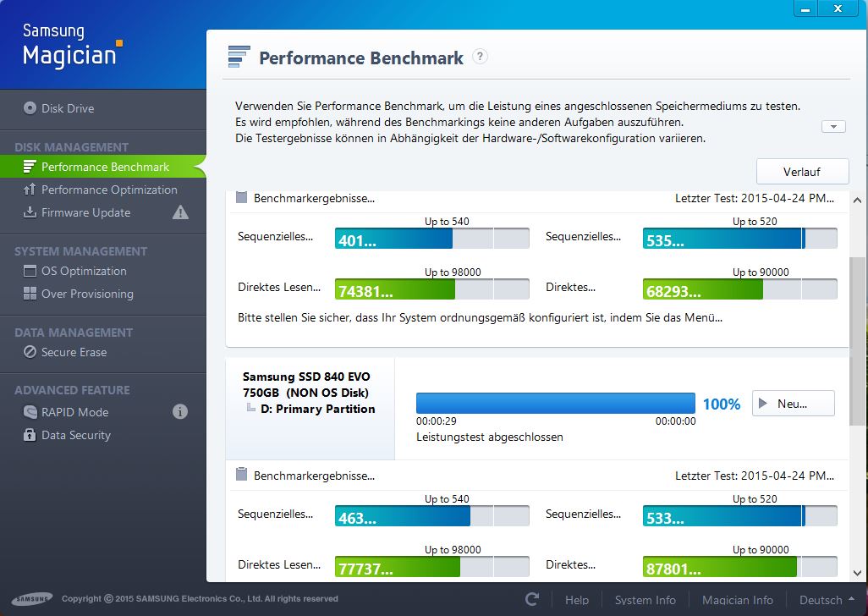Click the upper Benchmarkergebnisse clipboard icon

pos(241,197)
